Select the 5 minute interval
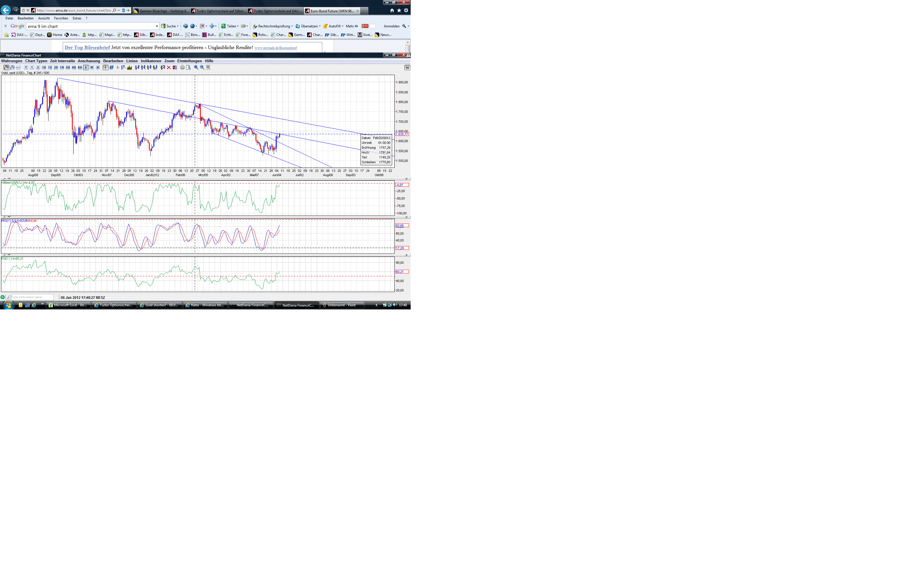The width and height of the screenshot is (924, 578). tap(38, 67)
